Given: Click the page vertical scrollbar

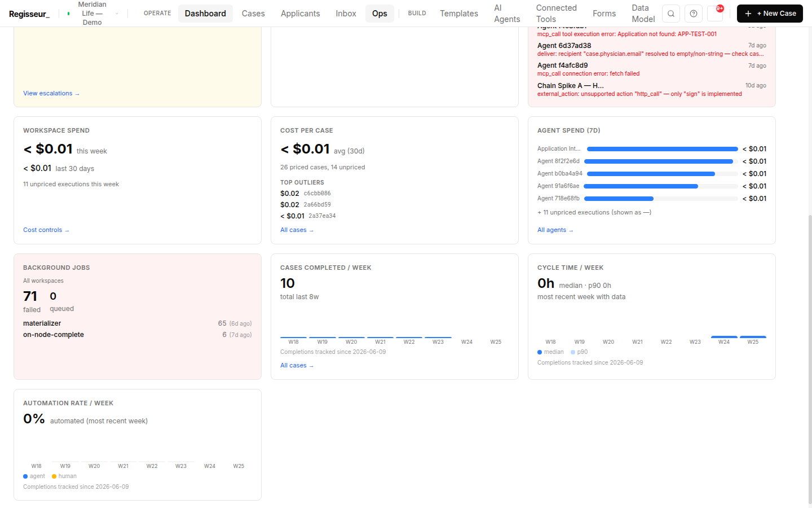Looking at the screenshot, I should pyautogui.click(x=810, y=360).
